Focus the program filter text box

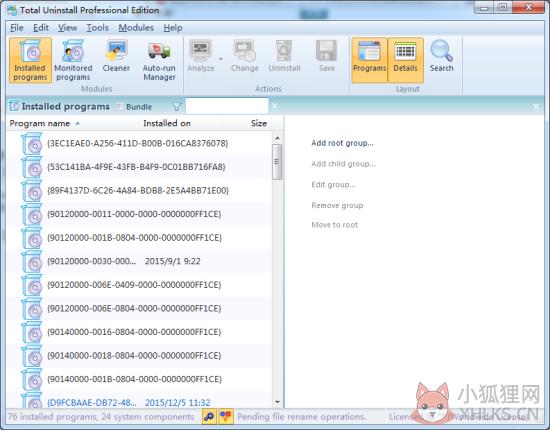click(227, 106)
